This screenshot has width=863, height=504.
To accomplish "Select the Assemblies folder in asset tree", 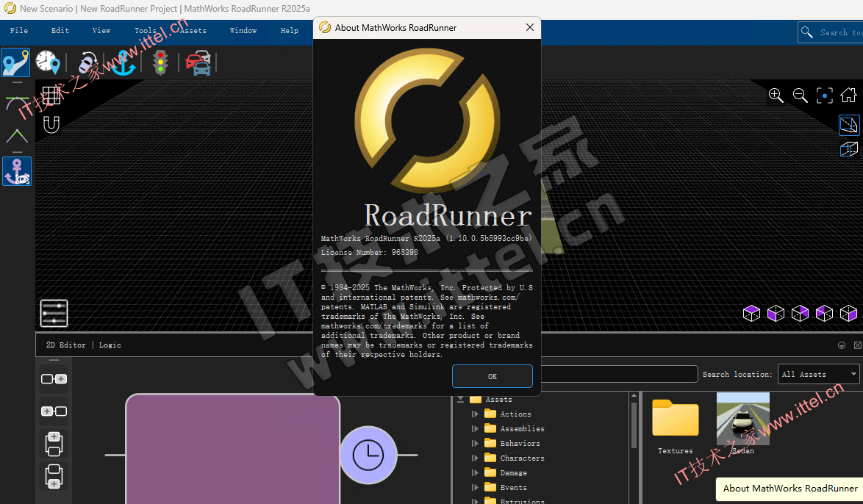I will click(x=523, y=428).
